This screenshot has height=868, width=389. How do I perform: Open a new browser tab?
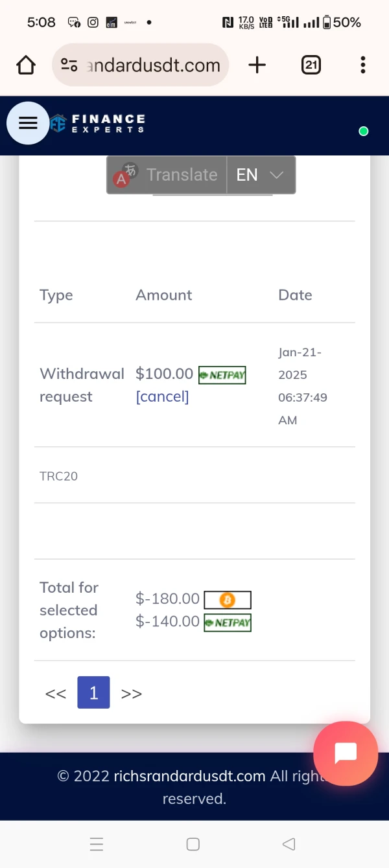[257, 65]
